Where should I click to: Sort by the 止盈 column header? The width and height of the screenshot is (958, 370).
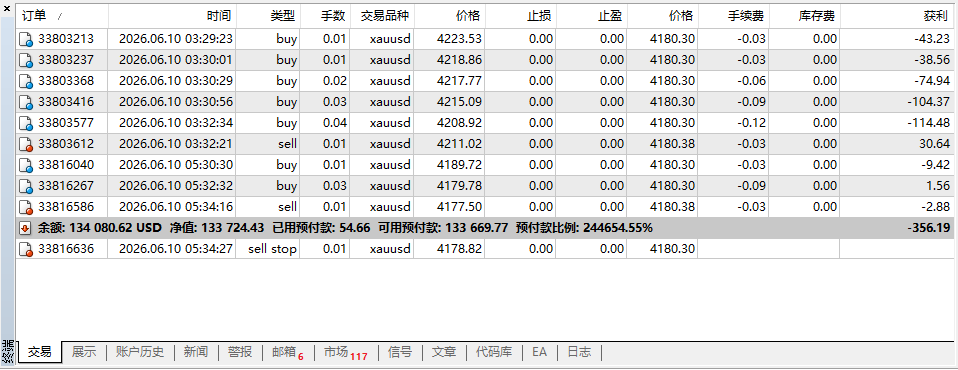[x=591, y=16]
